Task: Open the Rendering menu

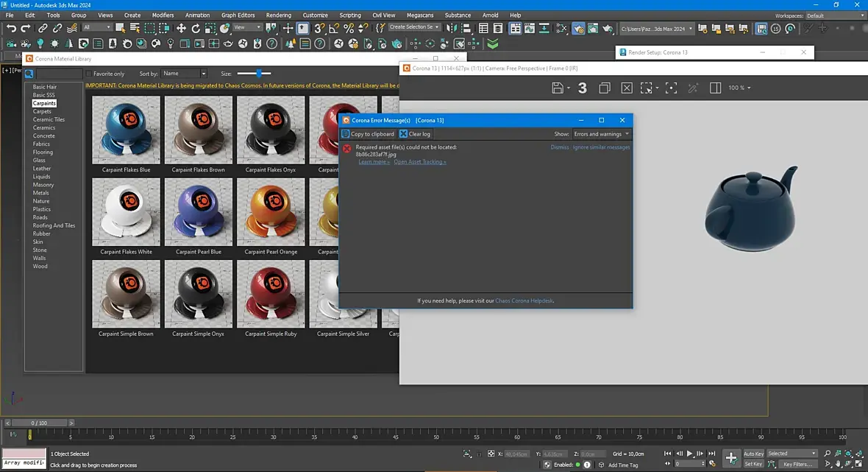Action: pyautogui.click(x=278, y=15)
